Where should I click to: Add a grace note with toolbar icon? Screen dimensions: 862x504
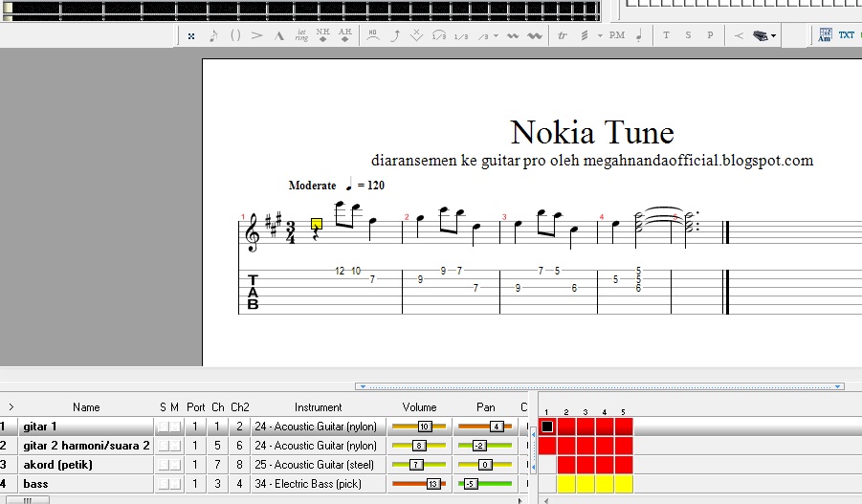[x=213, y=36]
